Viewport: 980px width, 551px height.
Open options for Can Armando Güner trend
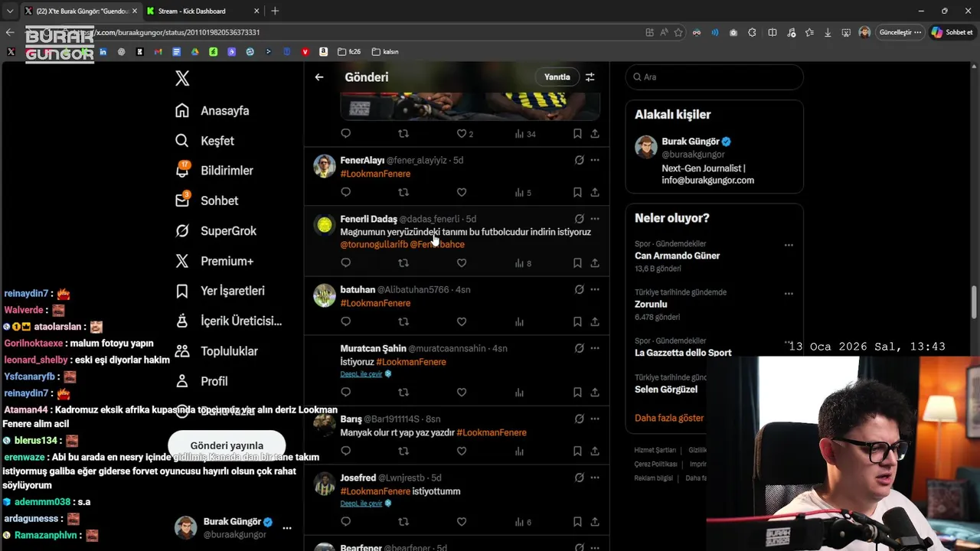[x=789, y=246]
